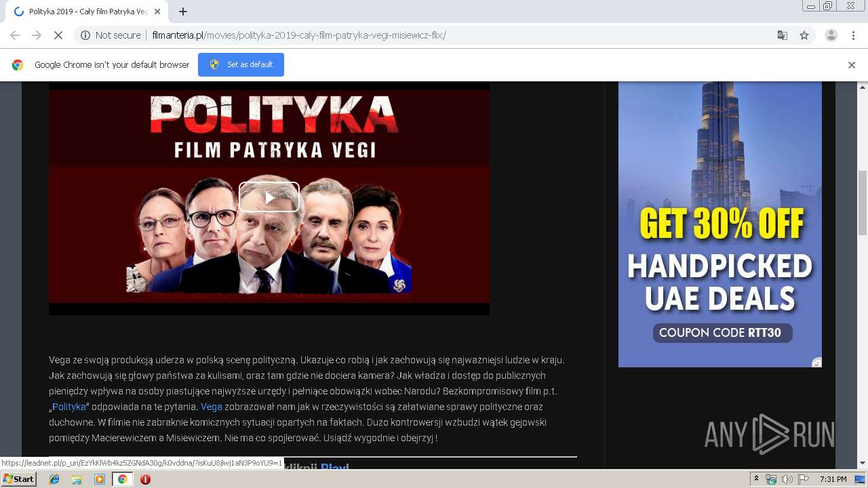This screenshot has height=488, width=868.
Task: Open the red Opera-style taskbar icon
Action: [x=145, y=479]
